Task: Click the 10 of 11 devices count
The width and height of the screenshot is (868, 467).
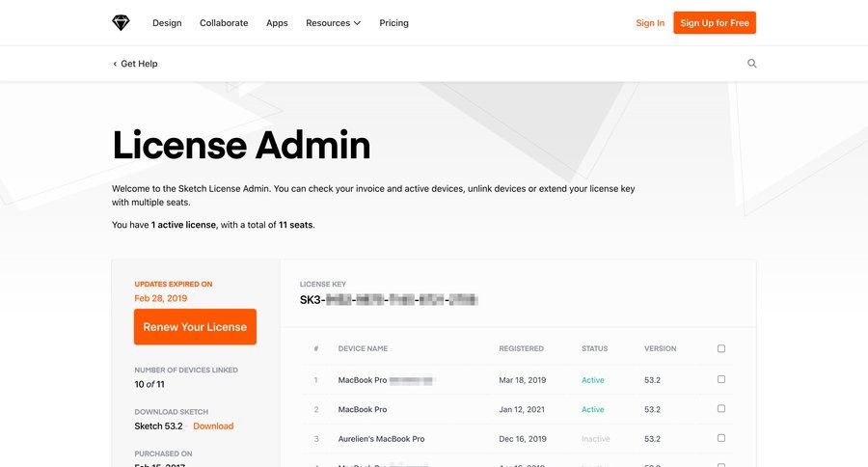Action: coord(149,384)
